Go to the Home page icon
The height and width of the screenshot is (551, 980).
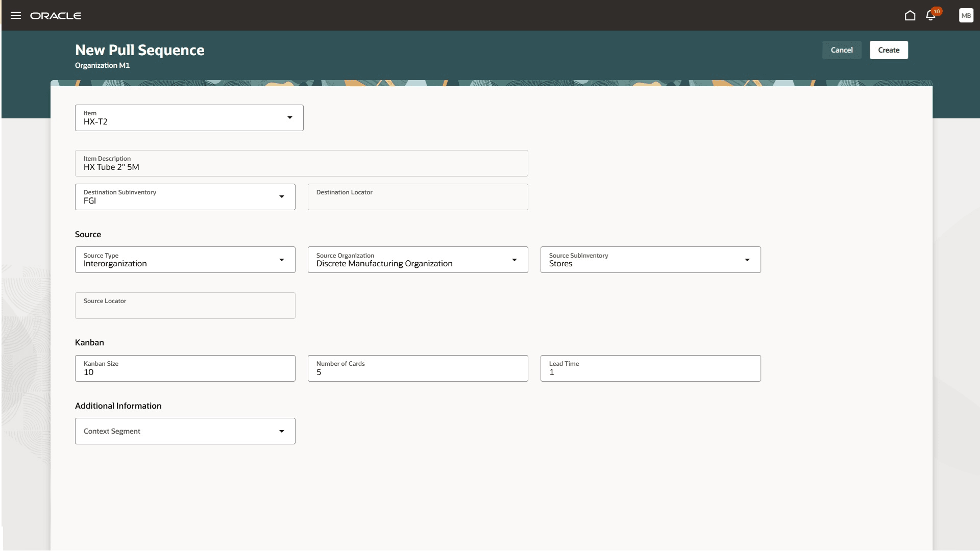pyautogui.click(x=911, y=15)
